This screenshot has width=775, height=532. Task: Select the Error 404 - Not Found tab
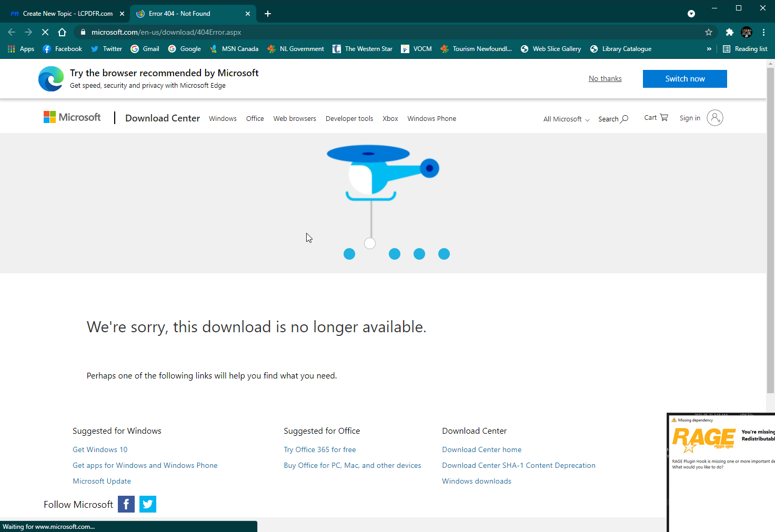click(193, 14)
